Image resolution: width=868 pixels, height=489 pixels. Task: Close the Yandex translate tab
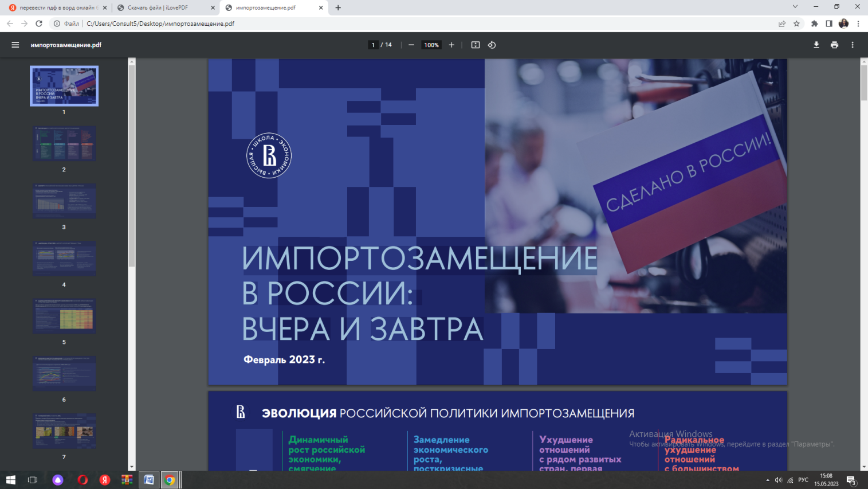click(104, 8)
